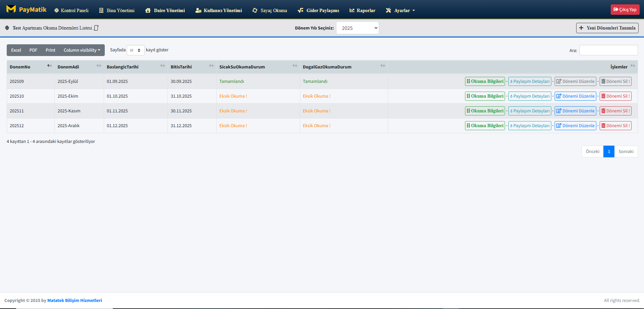Screen dimensions: 644x309
Task: Click the Yeni Dönemleri Tanımla button
Action: coord(607,28)
